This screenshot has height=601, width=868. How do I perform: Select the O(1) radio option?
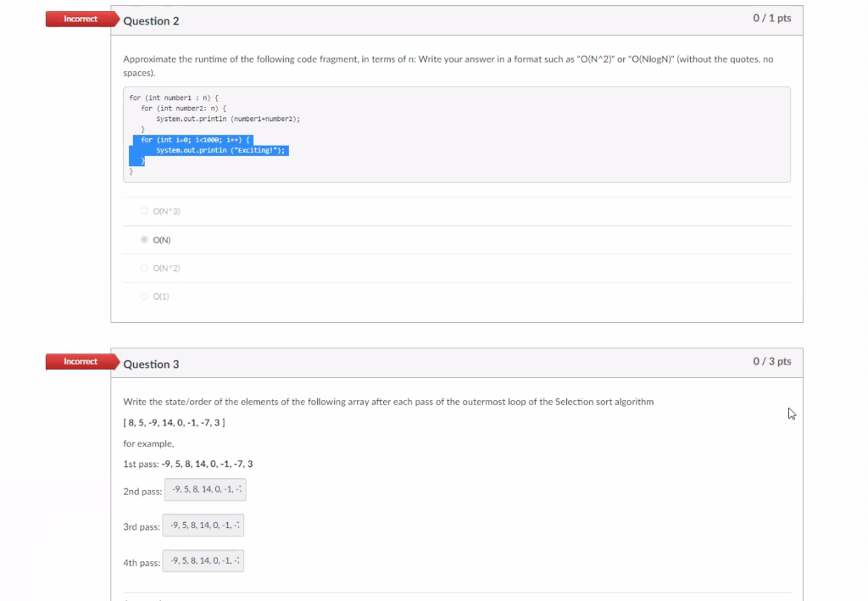click(144, 297)
